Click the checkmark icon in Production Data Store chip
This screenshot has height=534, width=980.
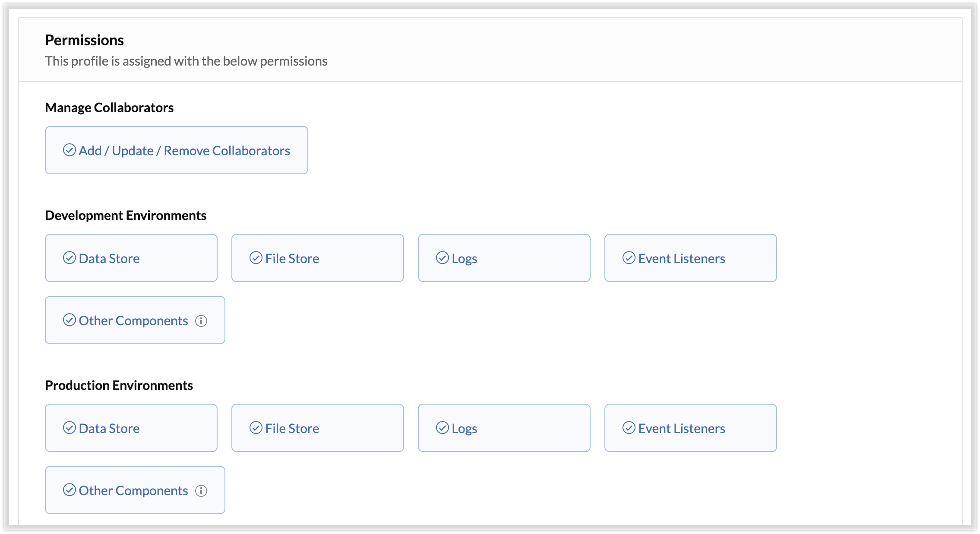point(70,428)
